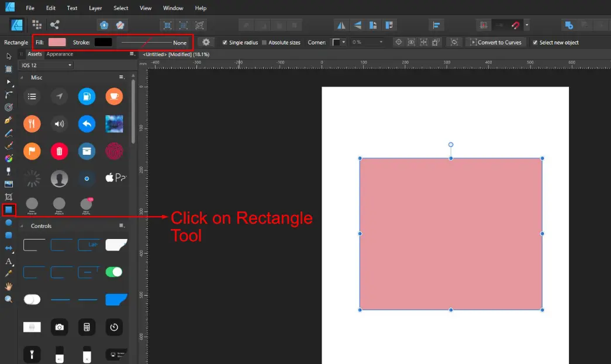611x364 pixels.
Task: Open the Layer menu
Action: (95, 8)
